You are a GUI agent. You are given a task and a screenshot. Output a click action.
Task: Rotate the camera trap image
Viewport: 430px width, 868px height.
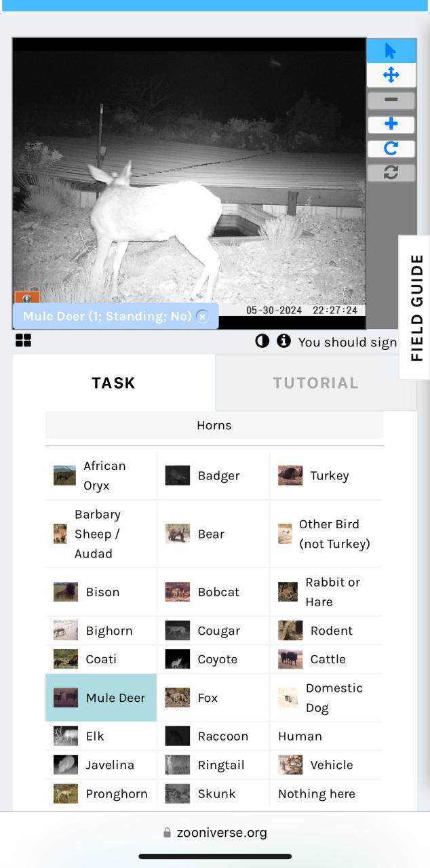(x=391, y=149)
